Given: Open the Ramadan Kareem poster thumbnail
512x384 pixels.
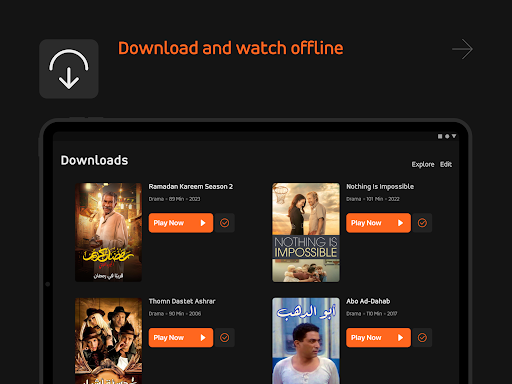Looking at the screenshot, I should coord(108,232).
